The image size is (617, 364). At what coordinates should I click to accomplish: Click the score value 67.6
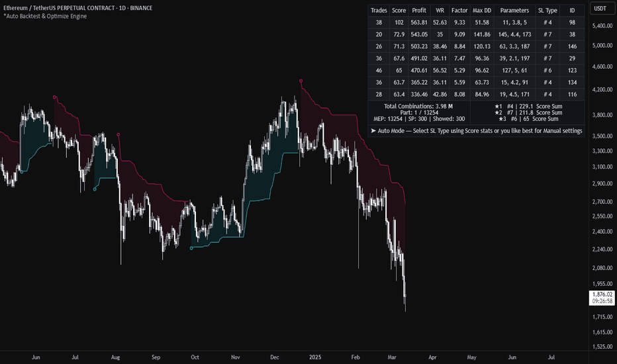(399, 59)
